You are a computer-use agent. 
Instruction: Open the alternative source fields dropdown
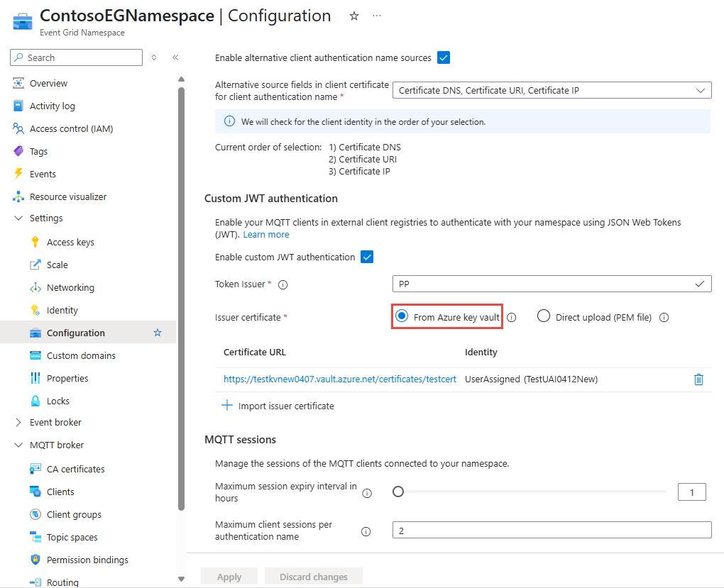click(701, 90)
